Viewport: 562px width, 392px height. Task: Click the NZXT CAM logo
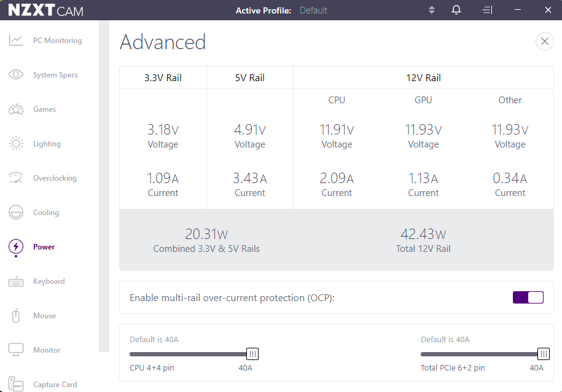coord(45,10)
